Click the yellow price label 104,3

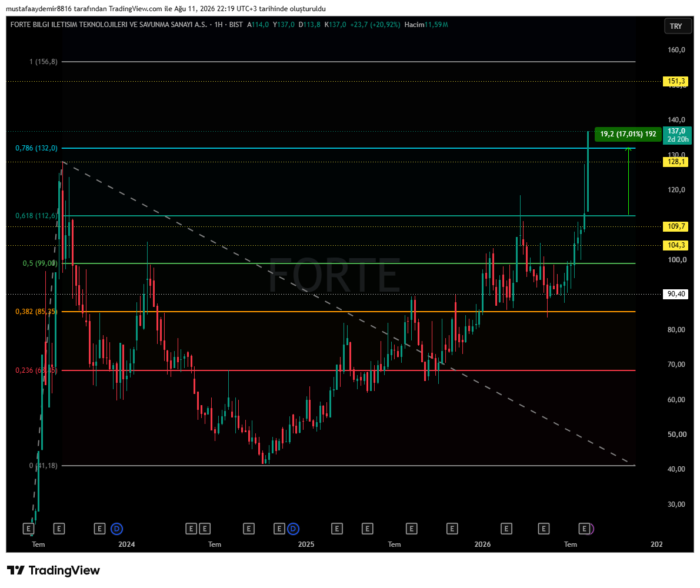pyautogui.click(x=676, y=245)
